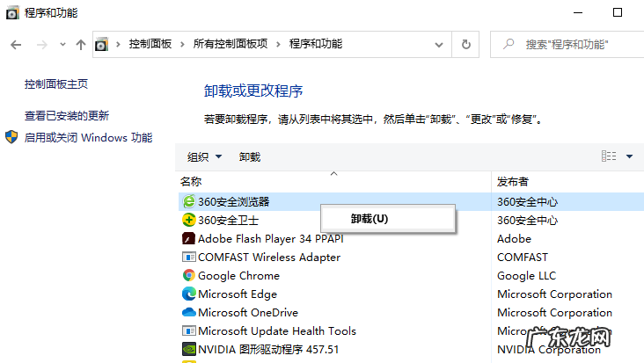Click 360安全中心 publisher for 360安全浏览器

pyautogui.click(x=527, y=202)
